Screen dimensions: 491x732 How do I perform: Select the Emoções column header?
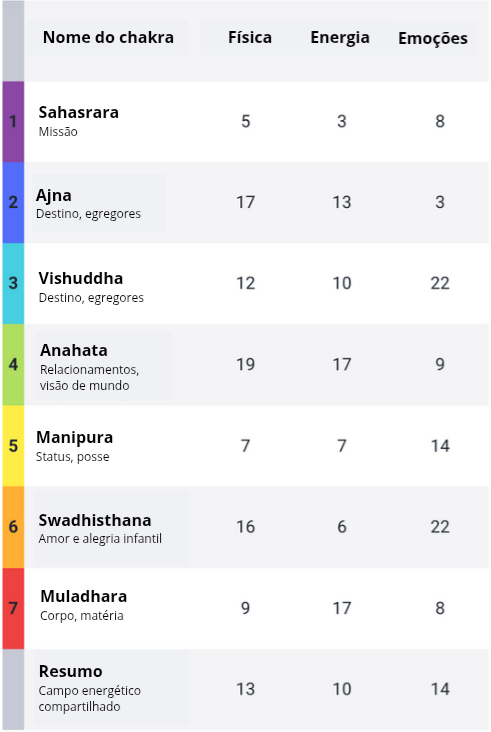pos(433,38)
